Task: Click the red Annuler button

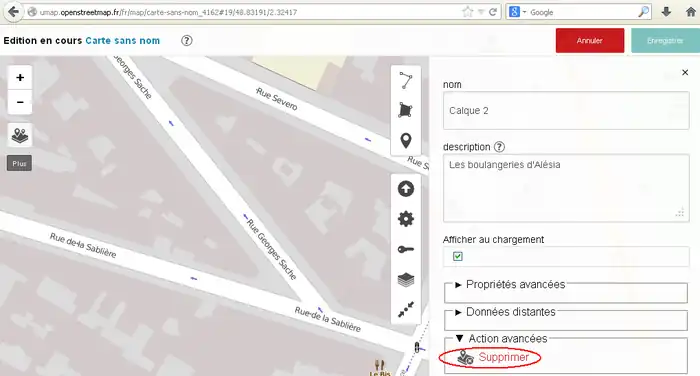Action: (590, 41)
